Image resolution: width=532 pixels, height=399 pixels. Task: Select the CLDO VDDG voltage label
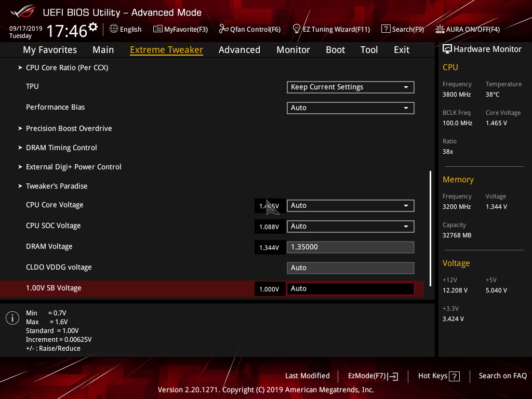click(x=59, y=267)
